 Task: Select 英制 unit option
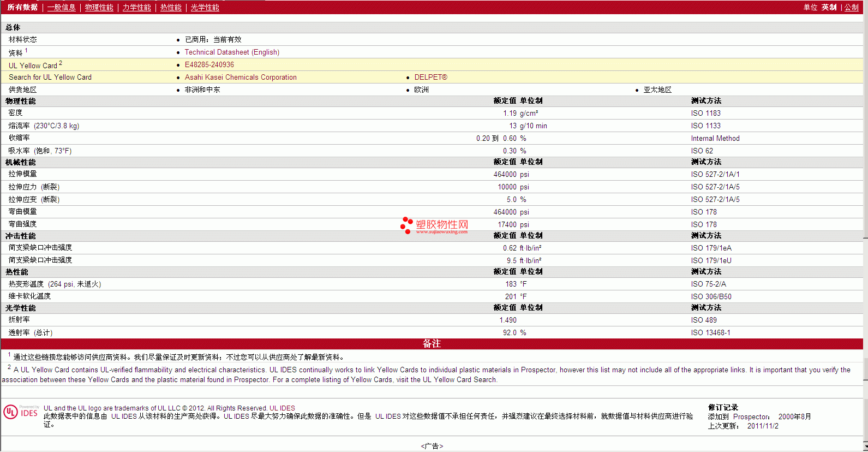pos(829,7)
